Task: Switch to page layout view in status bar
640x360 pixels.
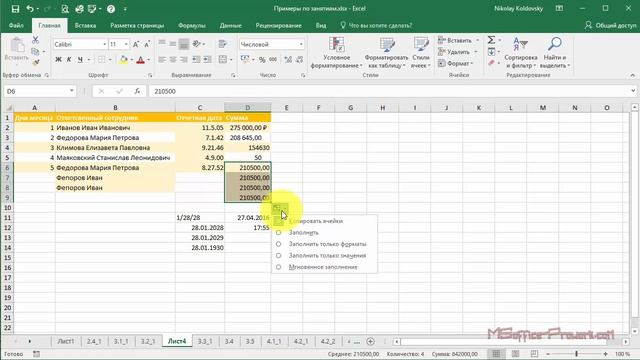Action: click(x=516, y=354)
